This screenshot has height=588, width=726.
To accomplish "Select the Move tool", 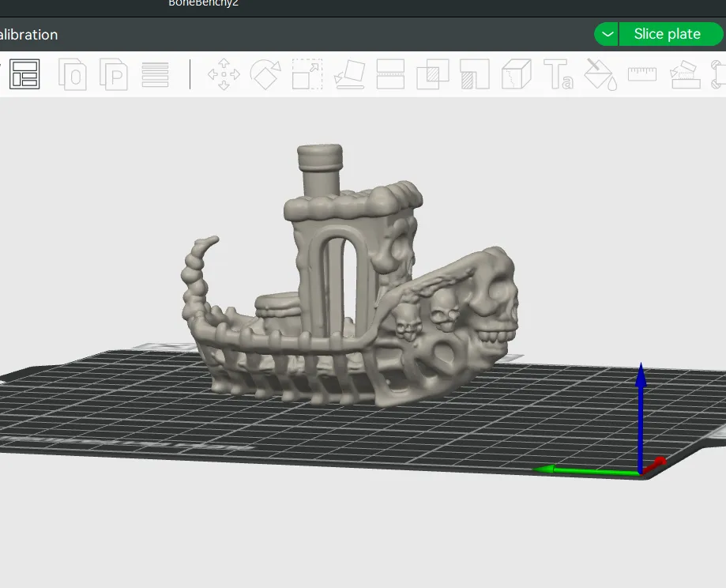I will pos(224,74).
